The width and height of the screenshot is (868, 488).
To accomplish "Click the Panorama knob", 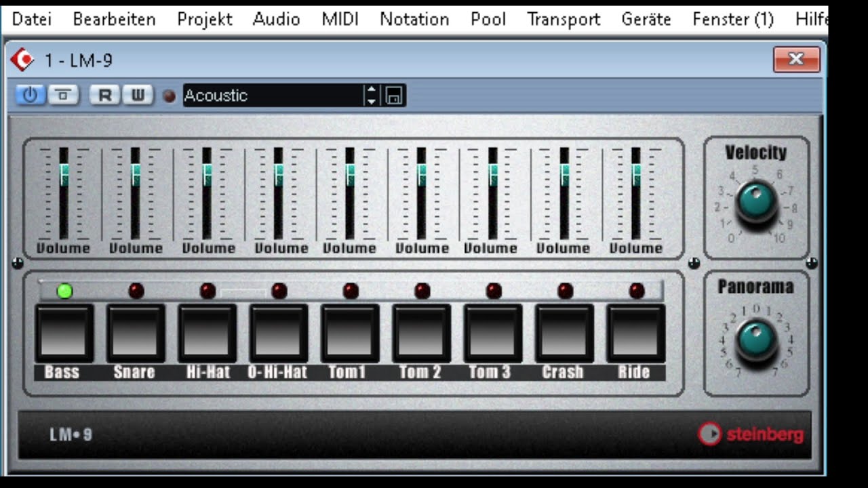I will [756, 340].
